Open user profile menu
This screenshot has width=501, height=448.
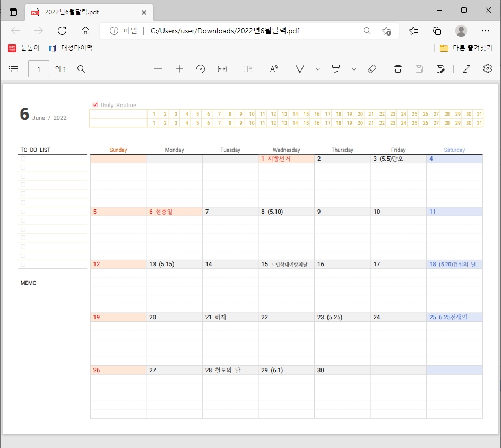[461, 31]
